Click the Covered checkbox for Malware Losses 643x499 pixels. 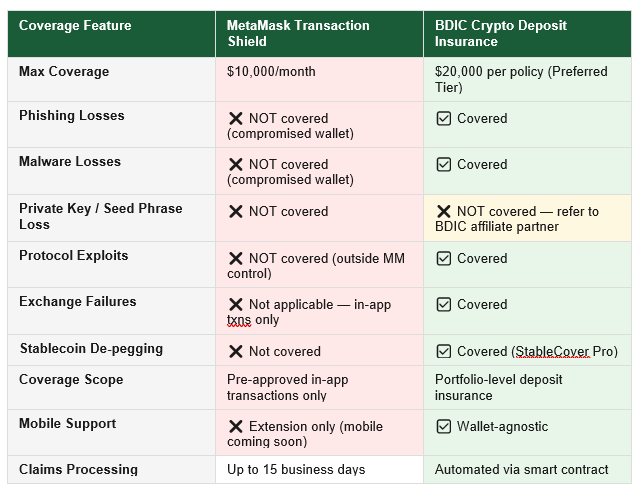[444, 164]
